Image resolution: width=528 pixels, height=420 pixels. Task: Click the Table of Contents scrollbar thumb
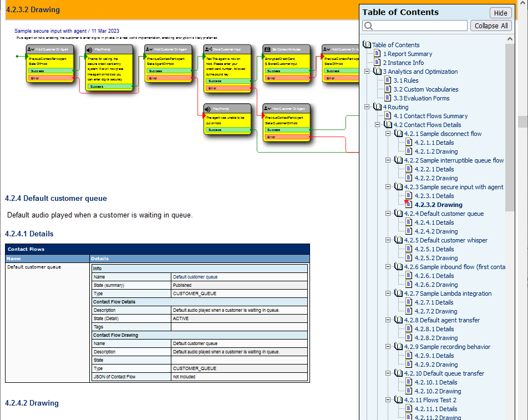[510, 128]
